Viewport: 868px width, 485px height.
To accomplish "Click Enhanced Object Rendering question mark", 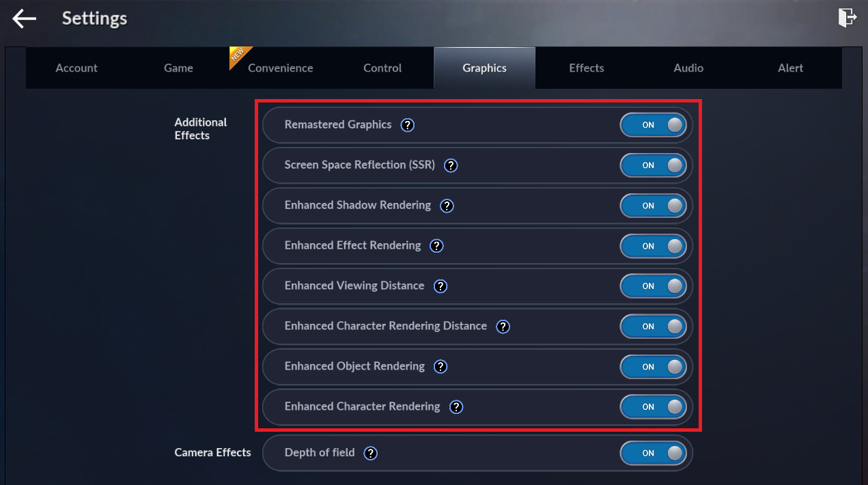I will 440,367.
